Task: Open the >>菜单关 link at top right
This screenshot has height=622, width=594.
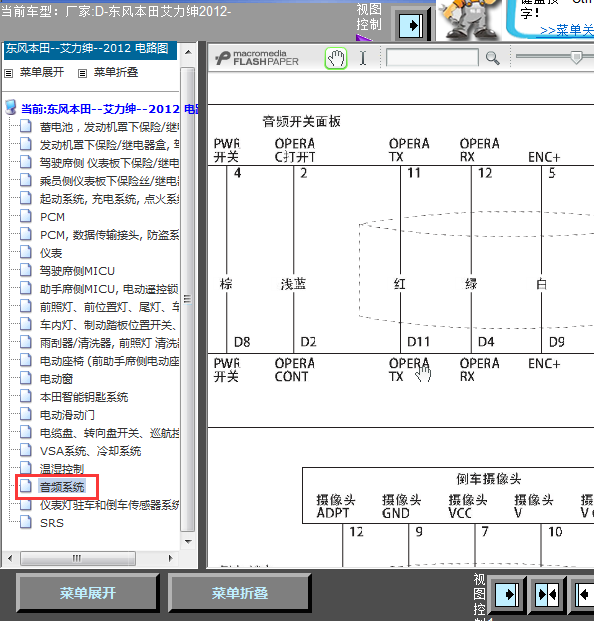Action: click(x=567, y=31)
